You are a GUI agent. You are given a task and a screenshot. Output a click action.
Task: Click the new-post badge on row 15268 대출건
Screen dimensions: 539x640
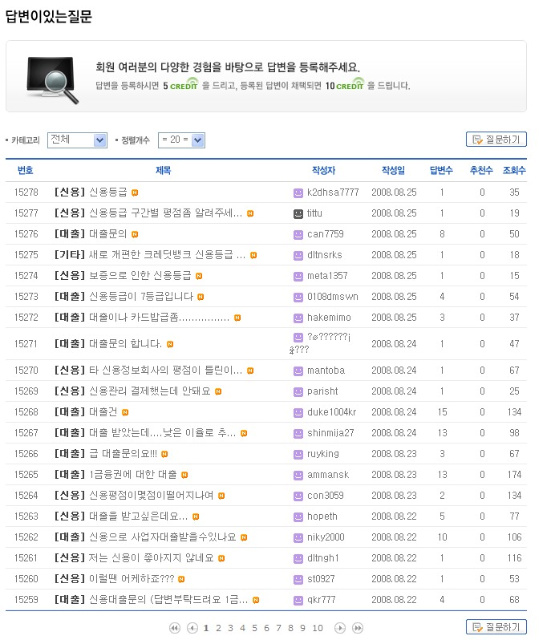125,412
